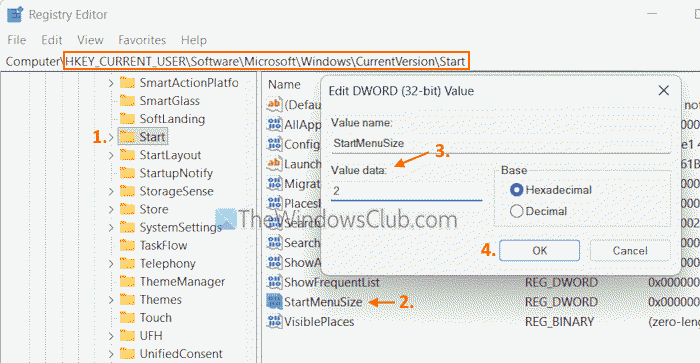Select the SoftLanding folder icon
The height and width of the screenshot is (363, 700).
click(x=127, y=119)
